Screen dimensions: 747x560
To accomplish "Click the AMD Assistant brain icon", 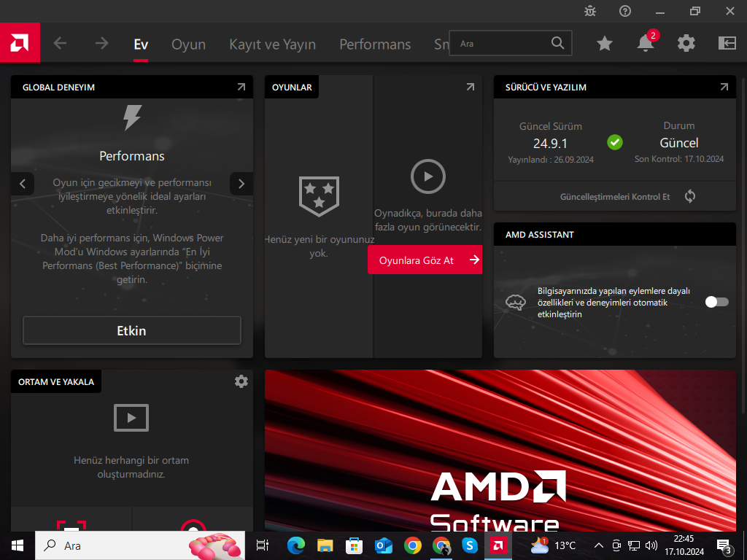I will [516, 303].
